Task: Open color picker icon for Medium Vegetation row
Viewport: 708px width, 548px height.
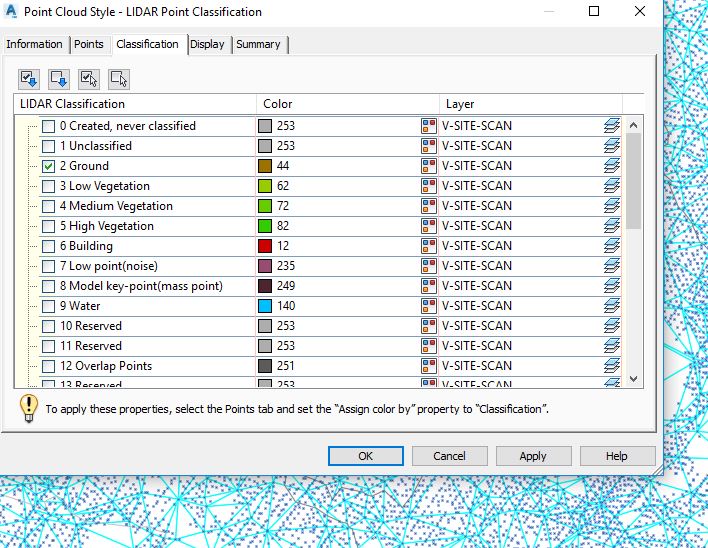Action: [429, 206]
